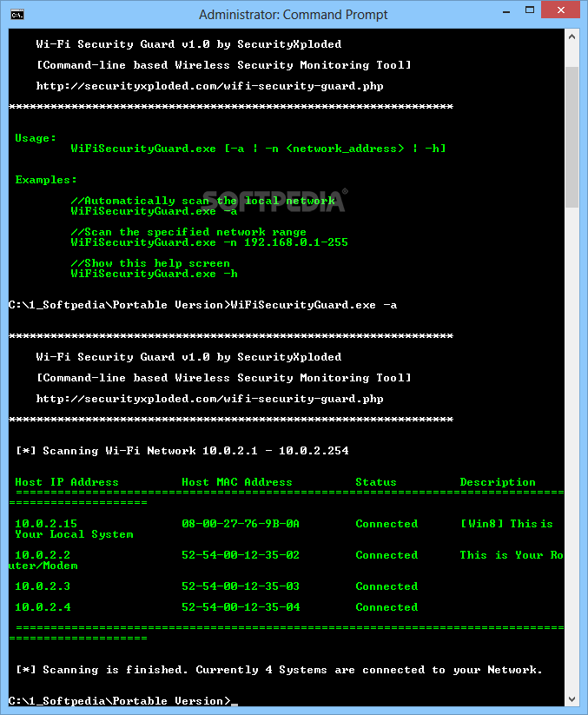Click the typed command 'WiFiSecurityGuard.exe -a' on prompt line

coord(314,305)
